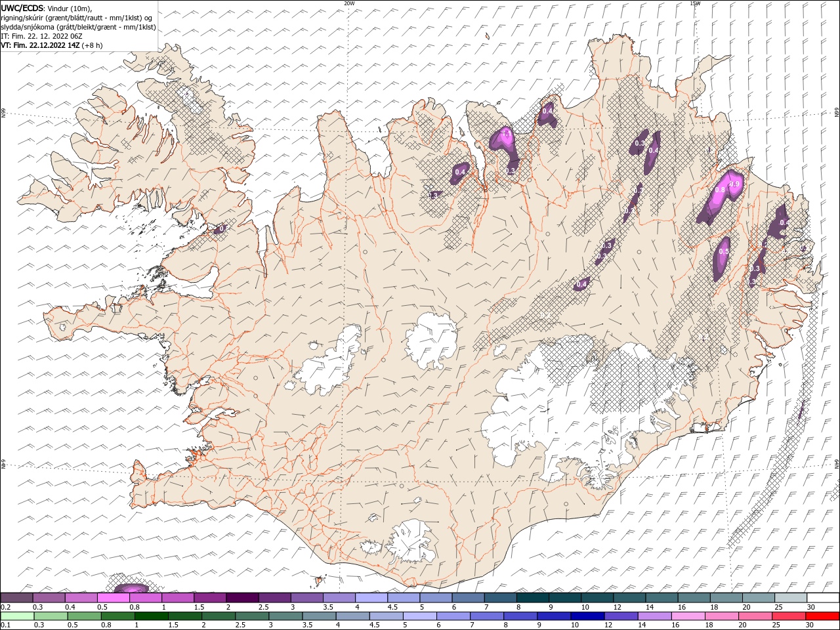Click the darkest purple 2–2.5 snow legend swatch
The width and height of the screenshot is (840, 630).
click(x=242, y=598)
